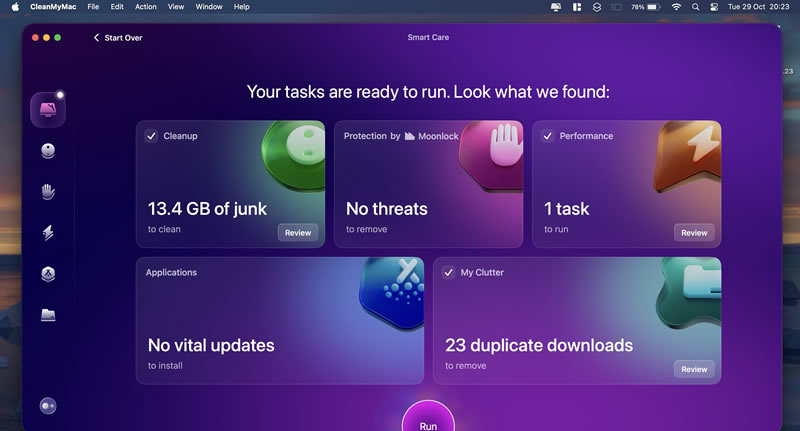Review the Performance task
Screen dimensions: 800x431
point(694,233)
